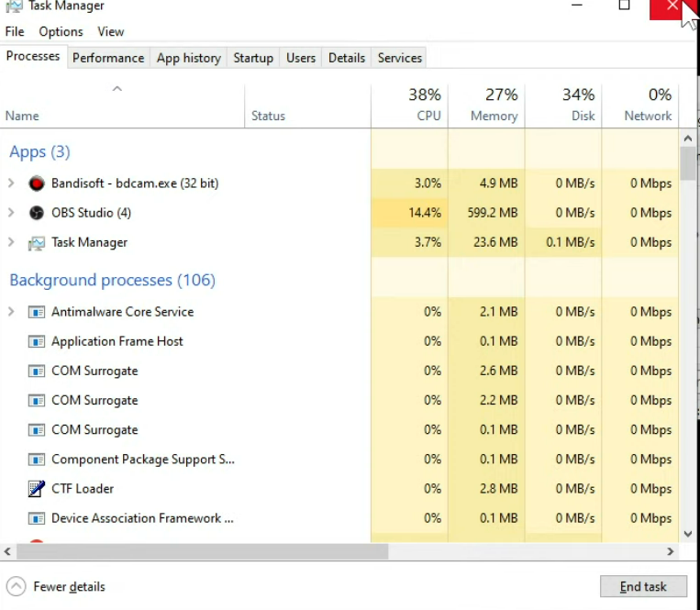This screenshot has width=700, height=610.
Task: Select the Processes tab
Action: point(33,56)
